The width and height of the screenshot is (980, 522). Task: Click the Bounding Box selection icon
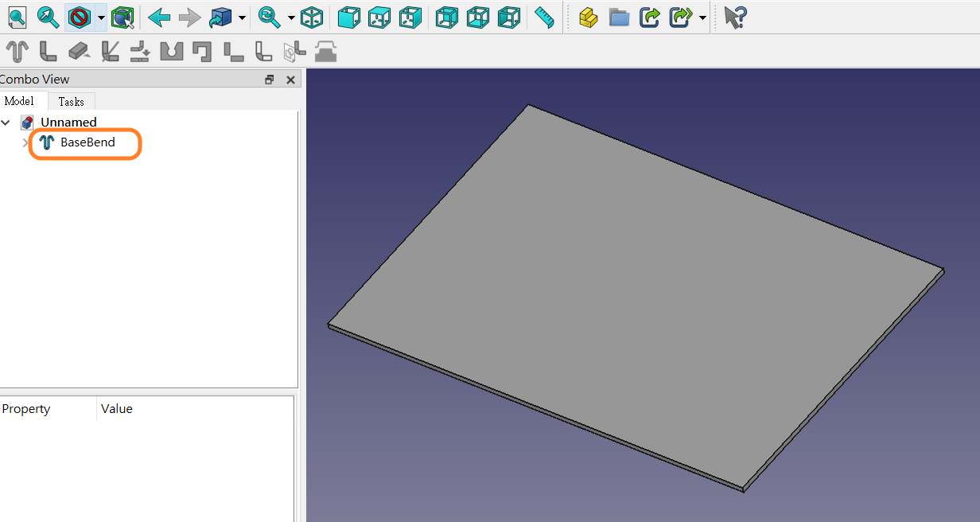coord(122,16)
